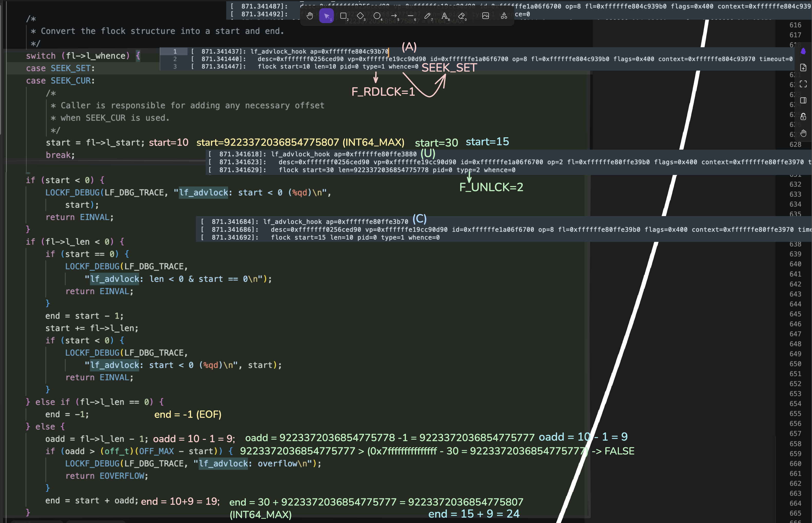Select the (C) label beside third log
Screen dimensions: 812x523
419,219
